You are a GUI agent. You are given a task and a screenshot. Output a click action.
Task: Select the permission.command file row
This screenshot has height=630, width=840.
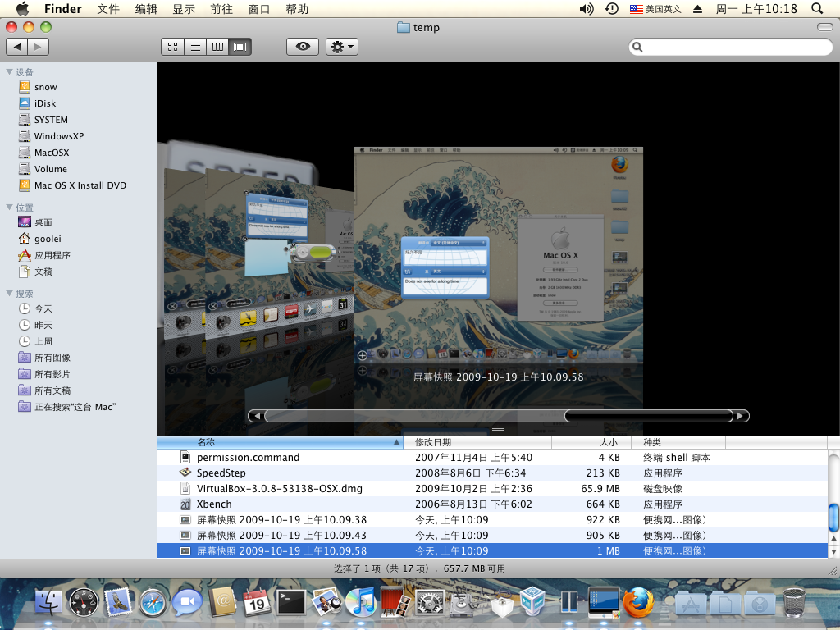coord(492,458)
